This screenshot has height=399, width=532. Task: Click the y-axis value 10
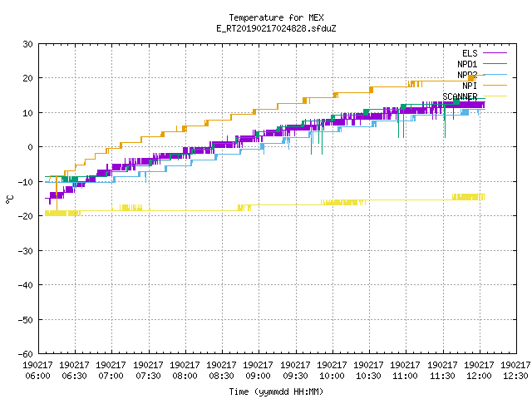coord(27,113)
